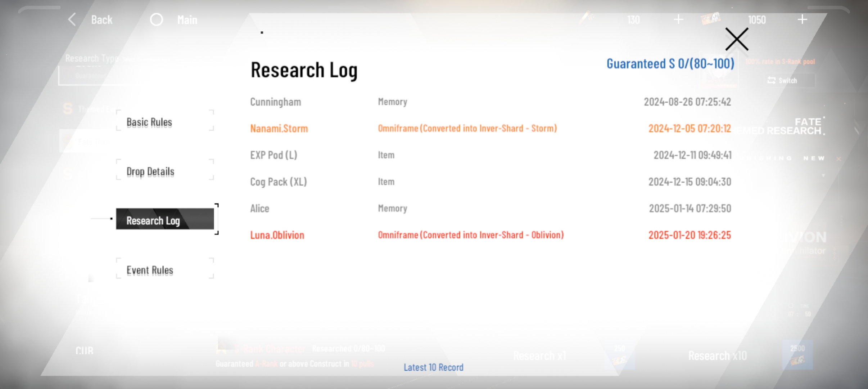Click Memory type in Cunningham row

point(393,102)
